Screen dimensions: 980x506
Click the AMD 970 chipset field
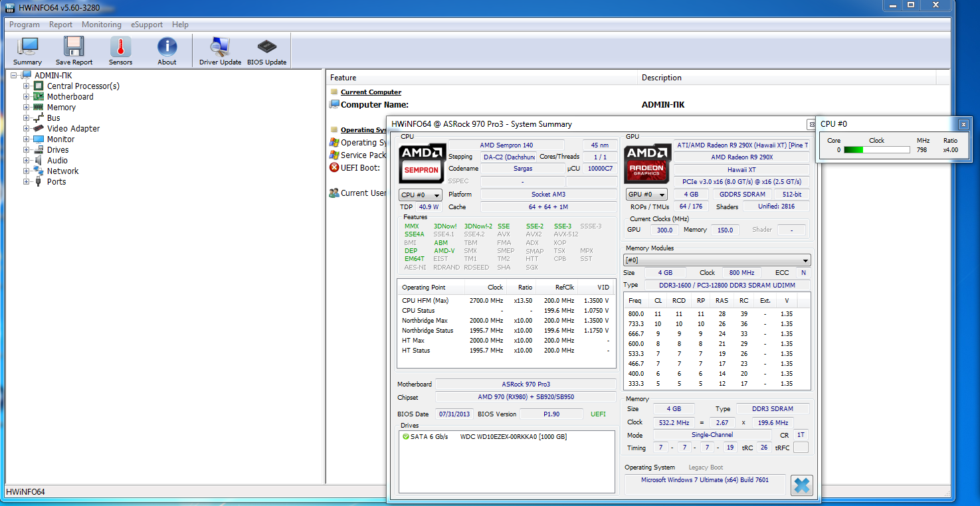(x=526, y=397)
